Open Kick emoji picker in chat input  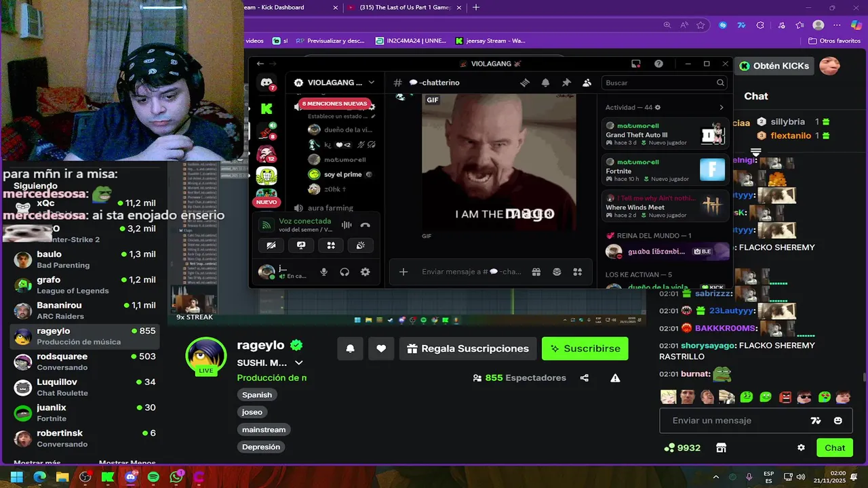pyautogui.click(x=838, y=420)
